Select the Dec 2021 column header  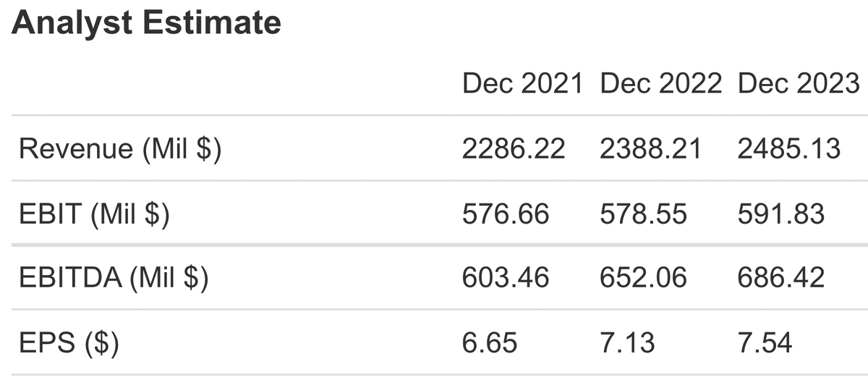pyautogui.click(x=523, y=84)
